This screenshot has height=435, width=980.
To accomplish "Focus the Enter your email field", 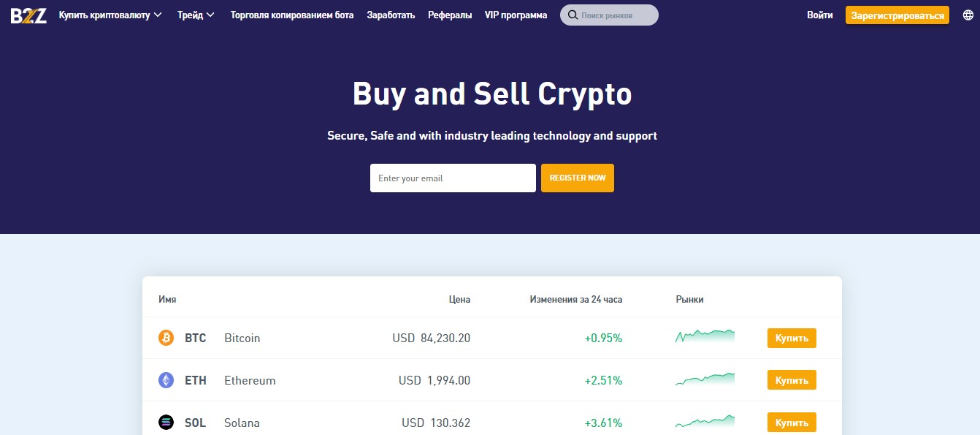I will click(x=453, y=178).
